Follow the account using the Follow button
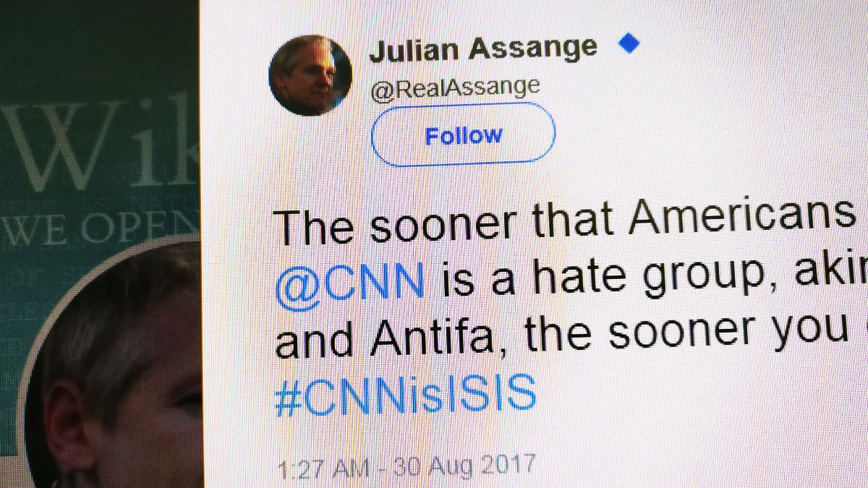Viewport: 868px width, 488px height. click(463, 134)
